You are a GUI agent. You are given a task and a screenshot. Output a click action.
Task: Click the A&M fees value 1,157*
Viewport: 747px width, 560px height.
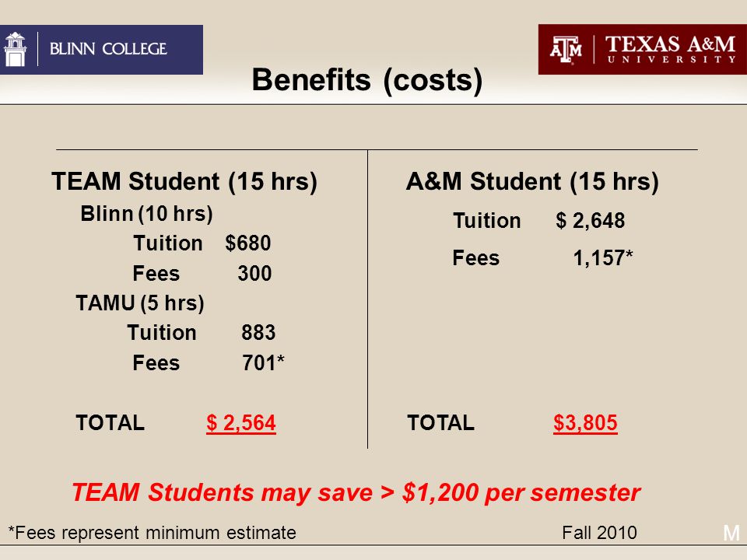(x=603, y=258)
